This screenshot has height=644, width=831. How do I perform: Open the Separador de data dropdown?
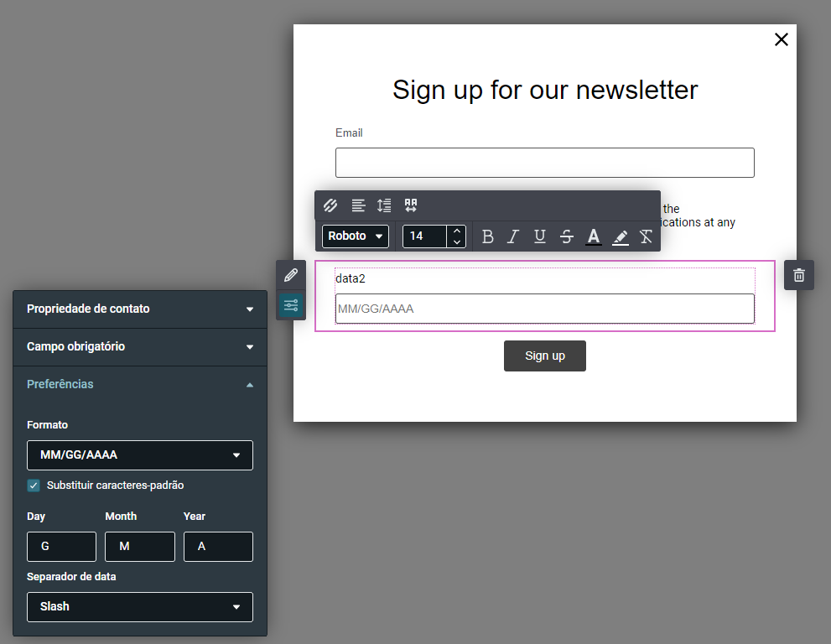[x=140, y=607]
